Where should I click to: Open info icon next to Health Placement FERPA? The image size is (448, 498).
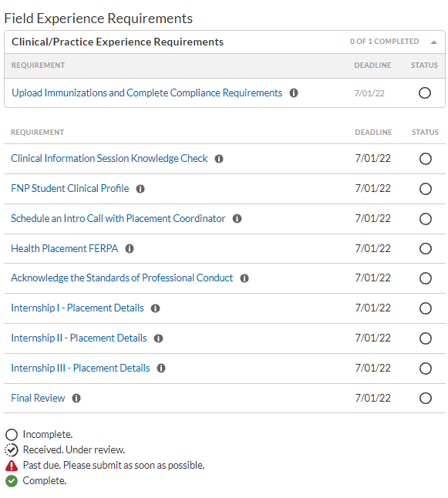pos(130,249)
